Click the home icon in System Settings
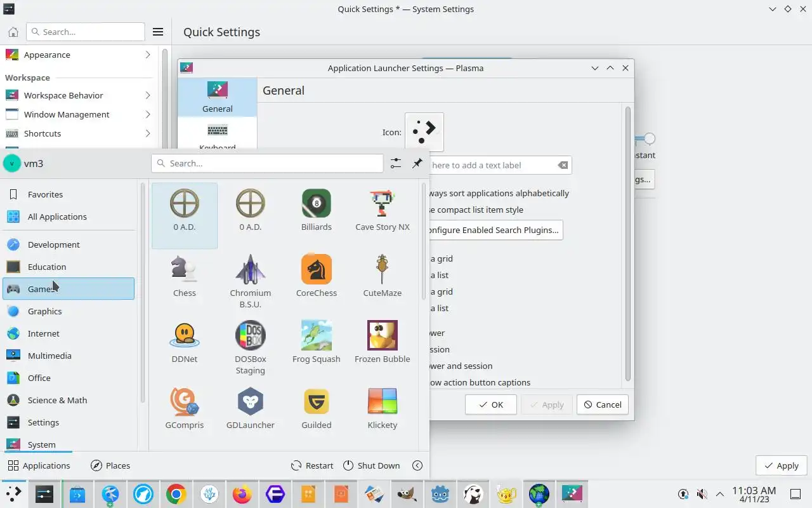The image size is (812, 508). coord(13,32)
